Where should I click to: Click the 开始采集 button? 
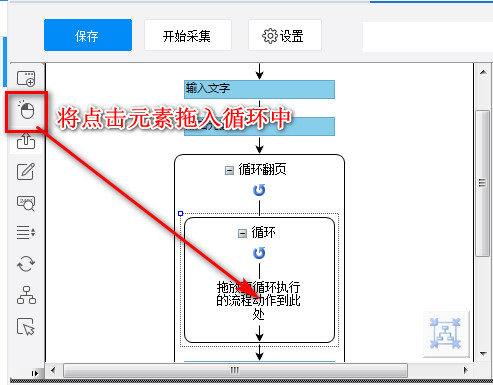[x=188, y=35]
